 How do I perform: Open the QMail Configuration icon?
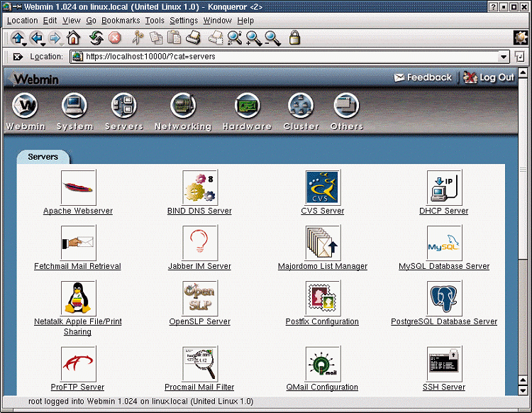322,363
